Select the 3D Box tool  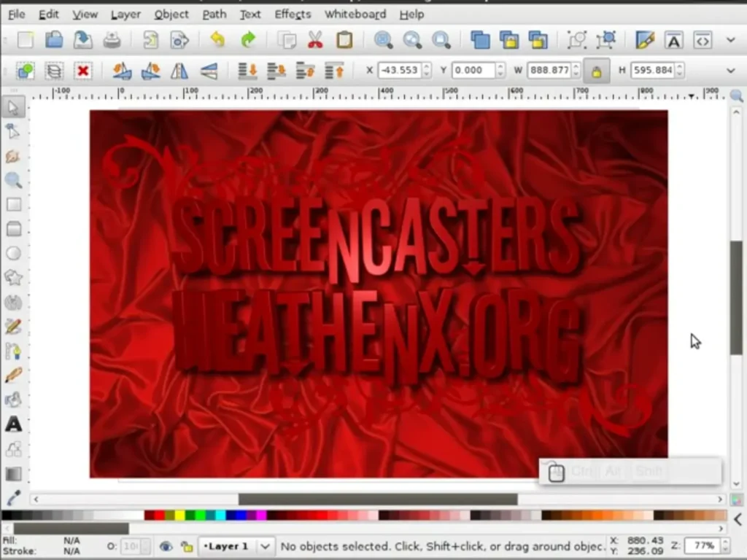(x=13, y=229)
